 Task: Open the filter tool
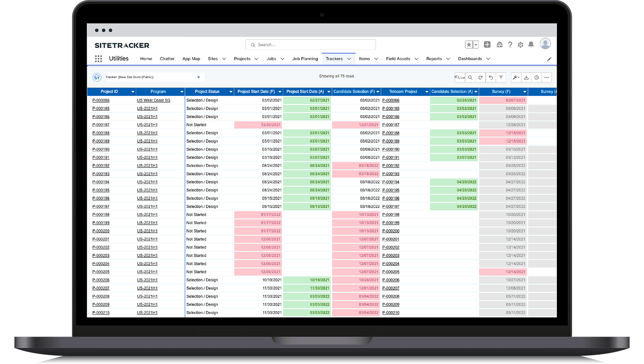pos(501,77)
